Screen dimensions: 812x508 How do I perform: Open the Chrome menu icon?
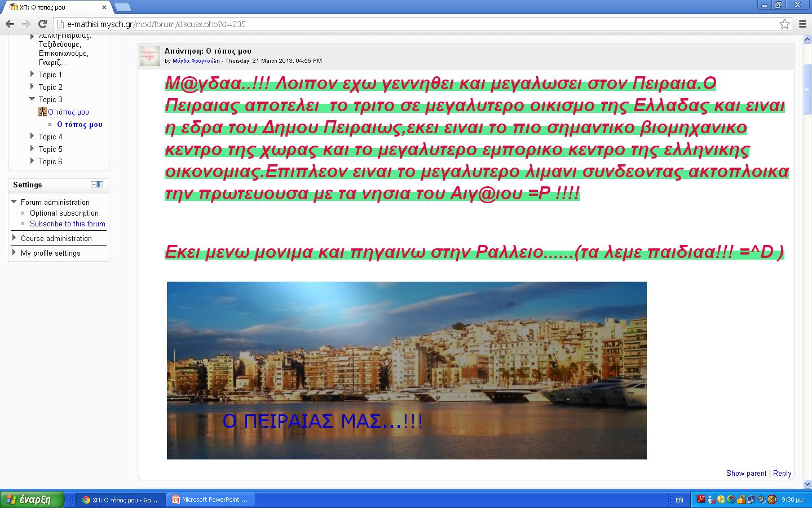click(803, 24)
